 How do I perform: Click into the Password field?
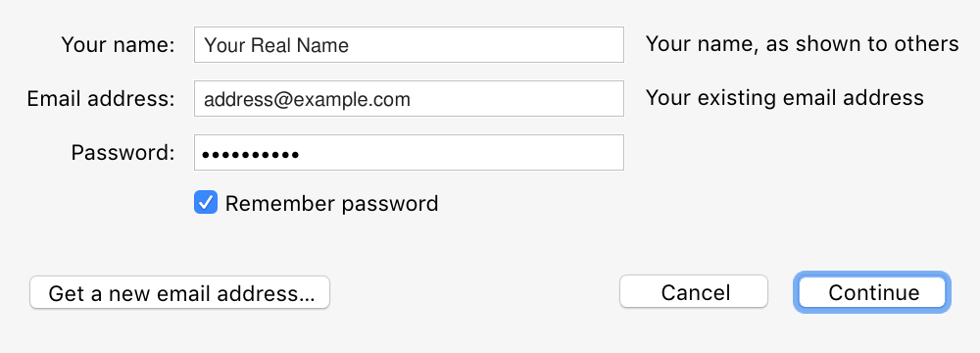(x=409, y=152)
